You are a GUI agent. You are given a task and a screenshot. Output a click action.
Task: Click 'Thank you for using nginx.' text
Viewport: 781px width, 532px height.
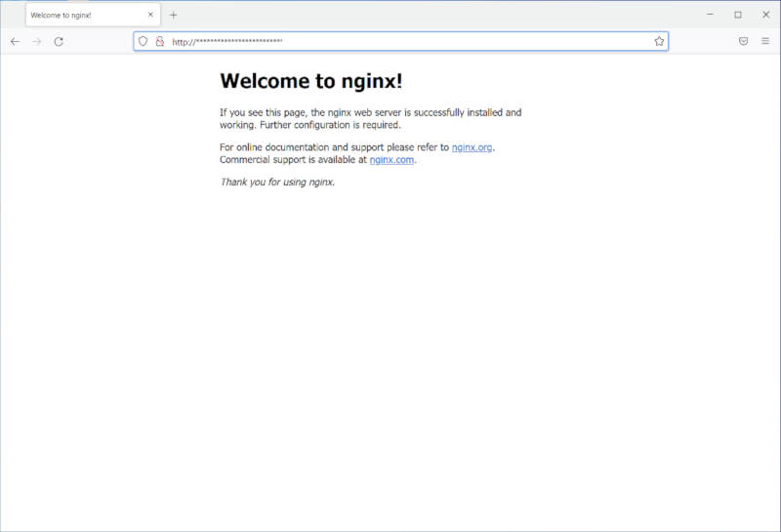point(277,183)
